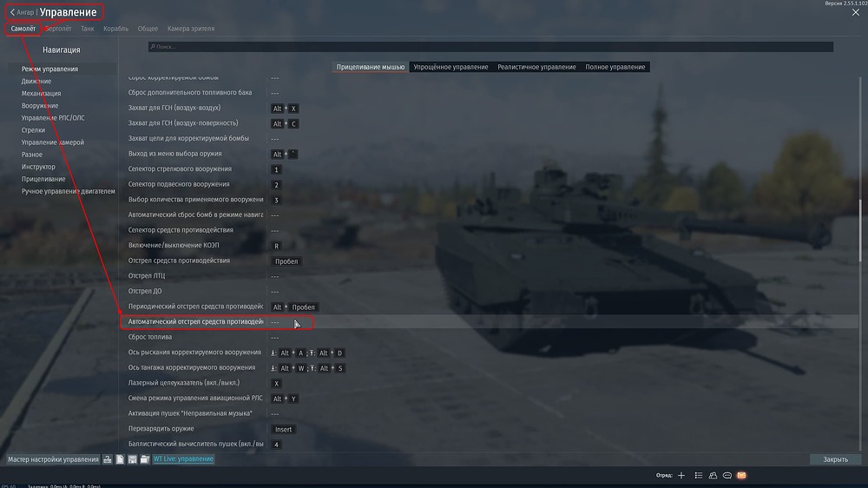Click the Поиск search field
This screenshot has width=868, height=488.
(x=490, y=47)
